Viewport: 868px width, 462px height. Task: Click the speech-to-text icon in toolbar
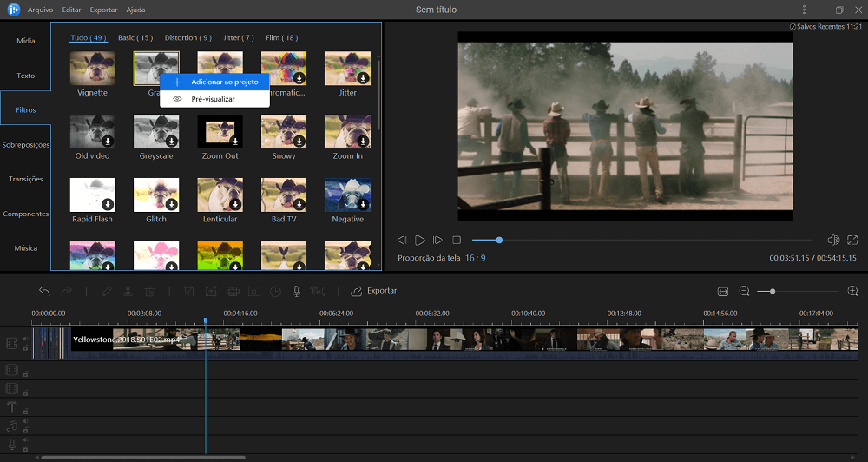point(318,291)
